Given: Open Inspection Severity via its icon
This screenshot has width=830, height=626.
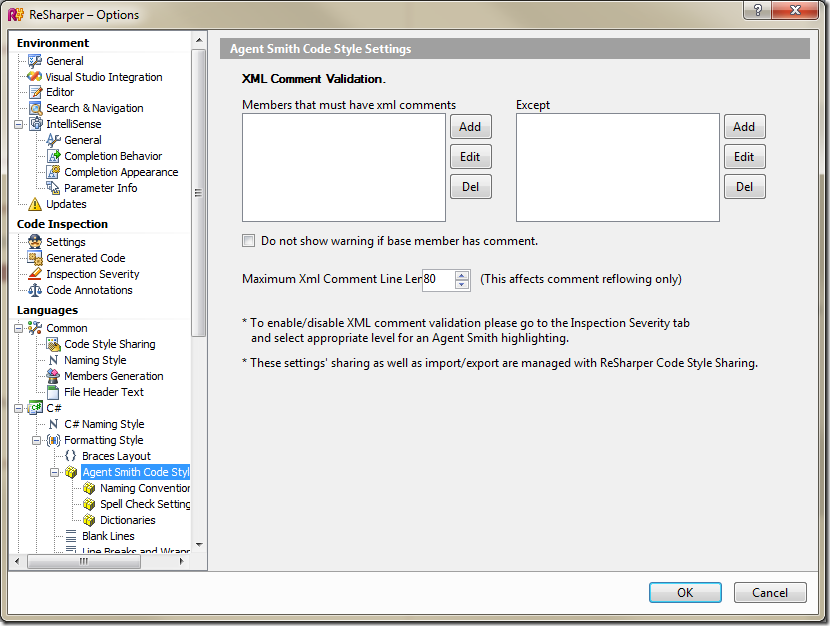Looking at the screenshot, I should click(34, 274).
